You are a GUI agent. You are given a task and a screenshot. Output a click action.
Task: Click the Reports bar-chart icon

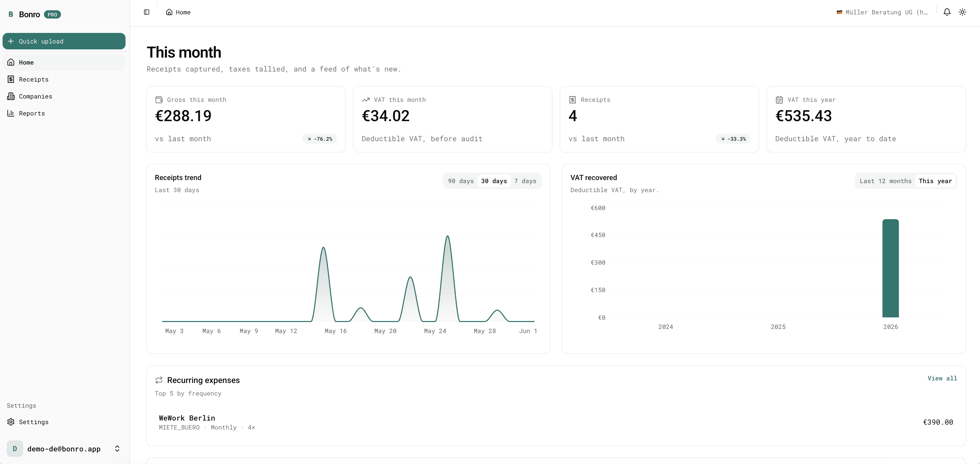[11, 113]
